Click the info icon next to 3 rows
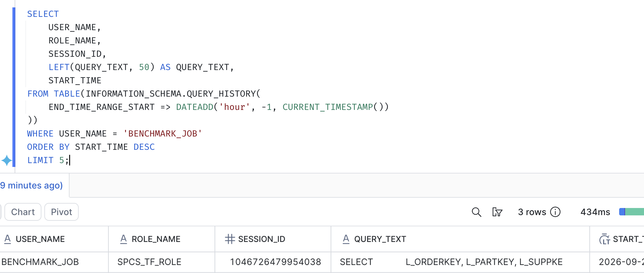Screen dimensions: 644x273 555,212
